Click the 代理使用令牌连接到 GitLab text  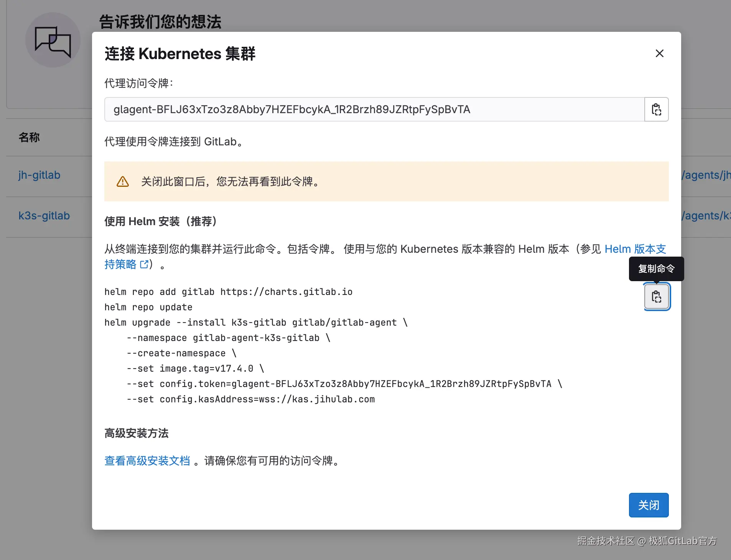pos(174,142)
